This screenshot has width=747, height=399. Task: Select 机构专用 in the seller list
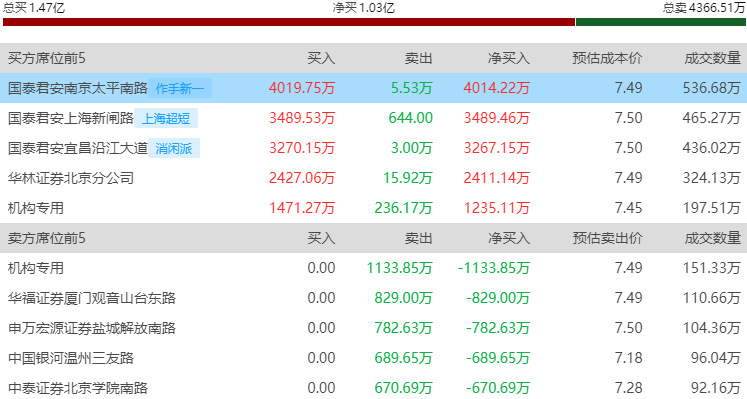click(x=36, y=268)
